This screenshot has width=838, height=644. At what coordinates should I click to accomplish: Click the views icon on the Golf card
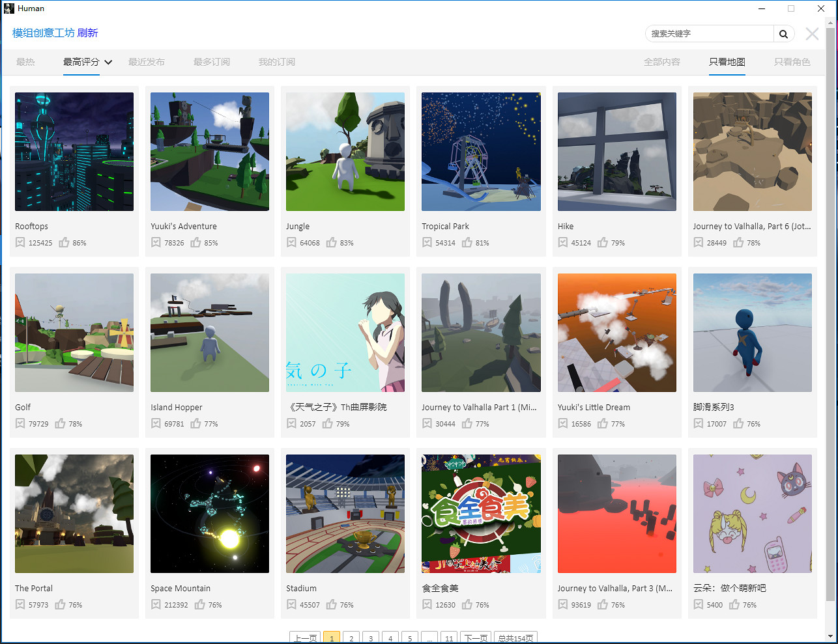[20, 423]
